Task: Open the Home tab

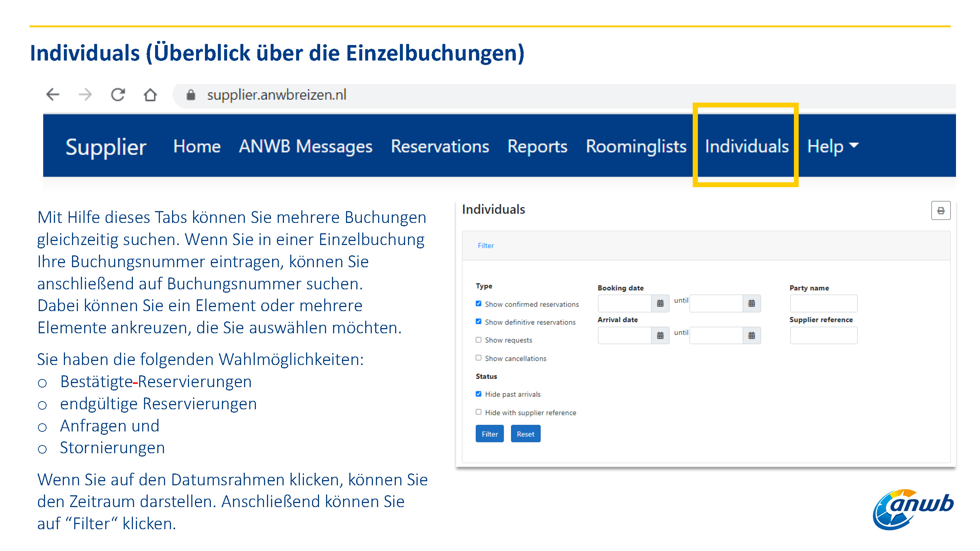Action: coord(197,146)
